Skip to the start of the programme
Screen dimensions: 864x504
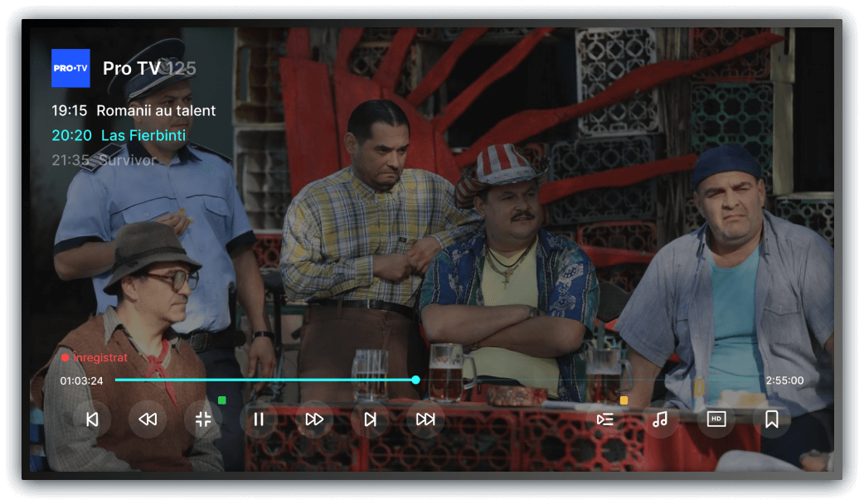(92, 419)
